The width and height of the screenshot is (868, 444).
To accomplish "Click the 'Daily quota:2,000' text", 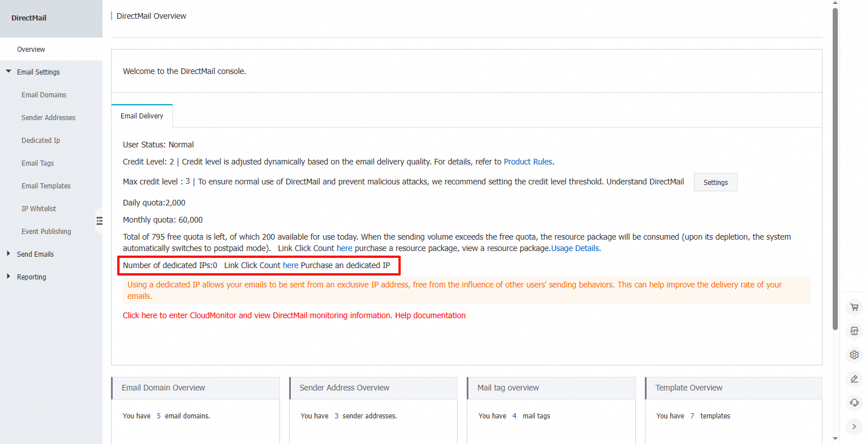I will tap(154, 203).
